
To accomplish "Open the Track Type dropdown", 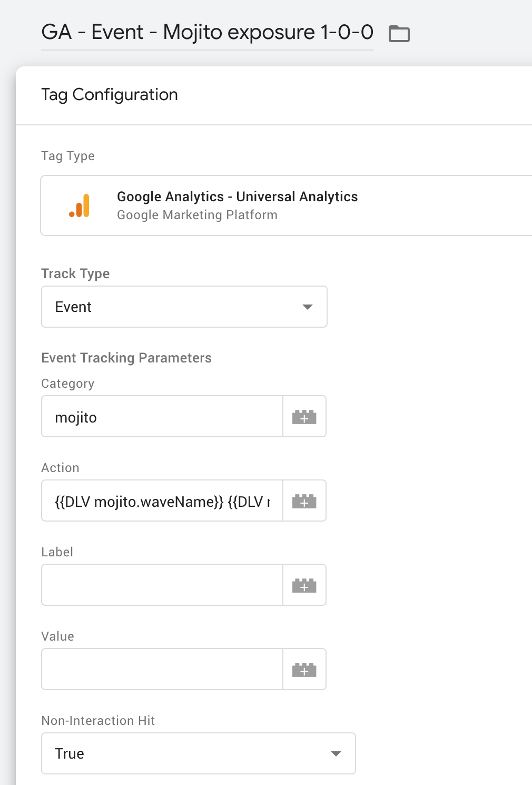I will coord(184,307).
